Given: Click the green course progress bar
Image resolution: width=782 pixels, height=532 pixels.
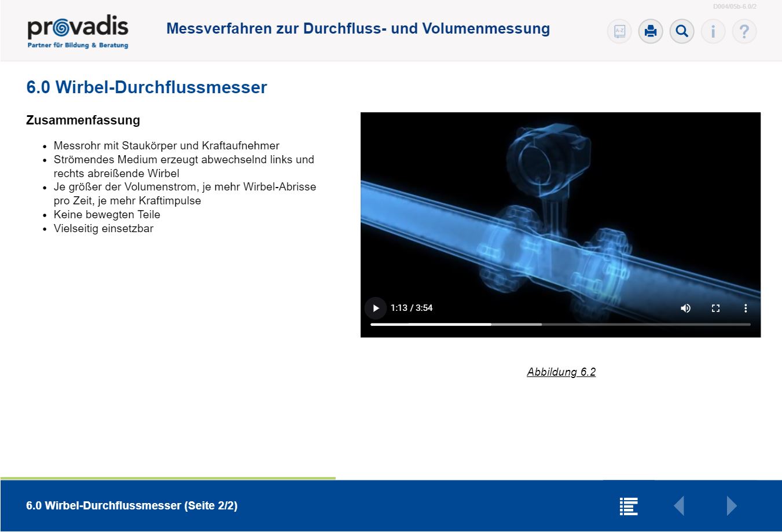Looking at the screenshot, I should click(x=168, y=478).
